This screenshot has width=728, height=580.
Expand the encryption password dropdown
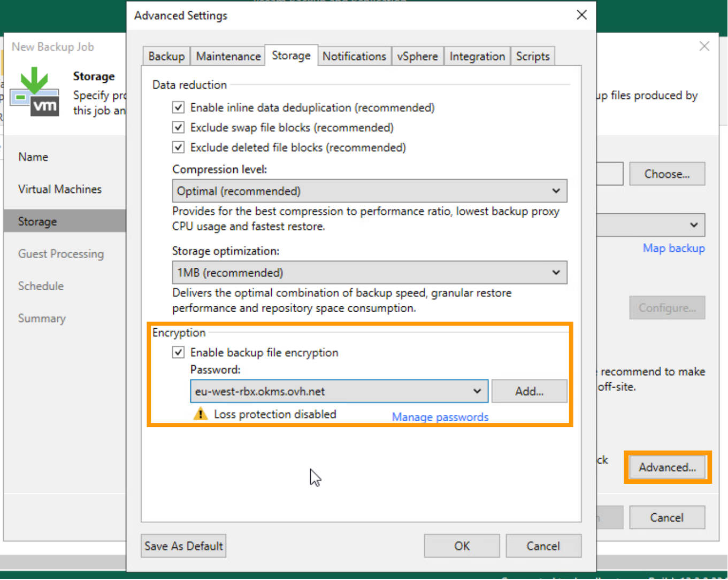(x=478, y=391)
